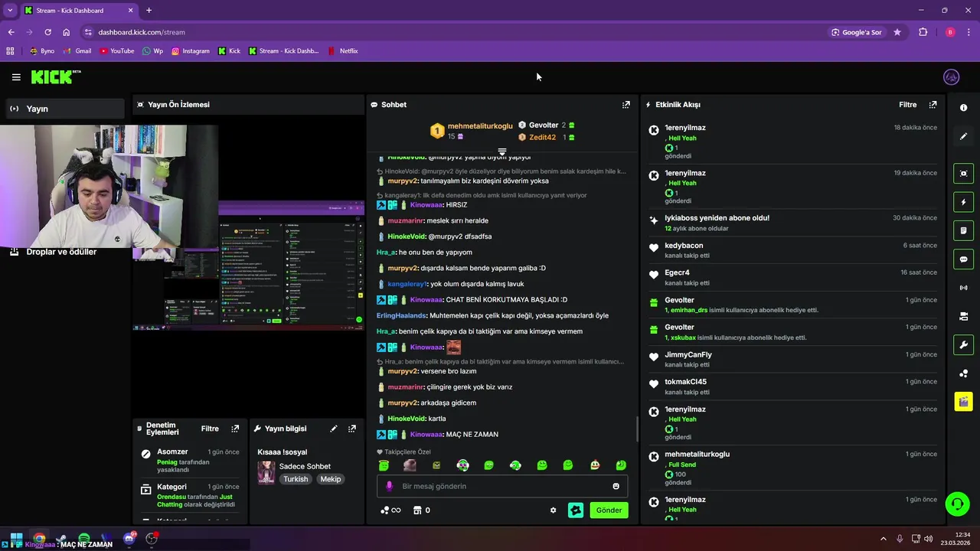
Task: Click the info icon in right sidebar
Action: (963, 108)
